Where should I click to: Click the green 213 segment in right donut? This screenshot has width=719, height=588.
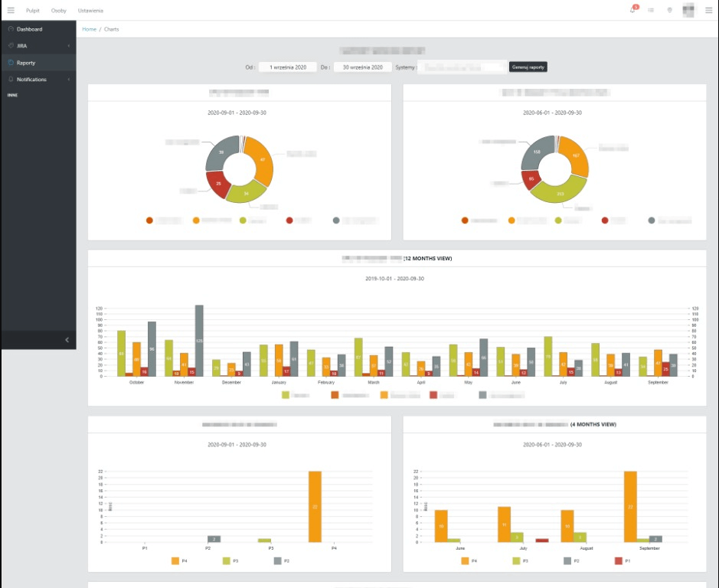[x=560, y=194]
